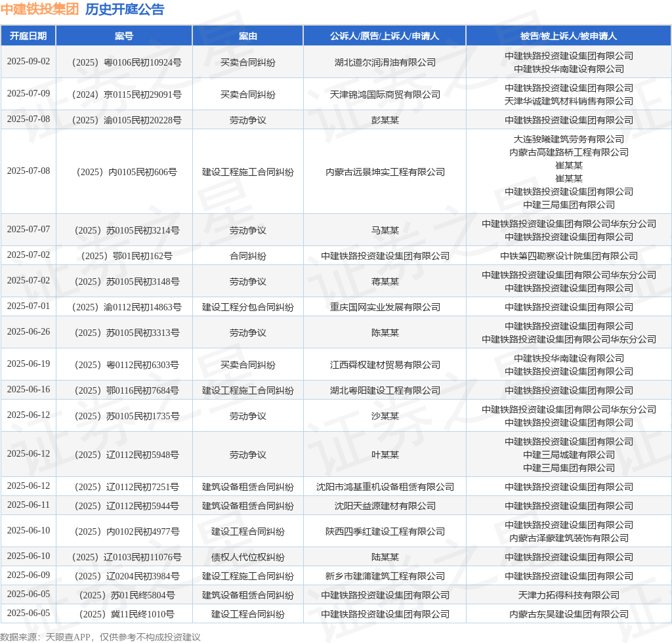Click the 历史开庭公告 heading
Screen dimensions: 672x643
click(125, 9)
